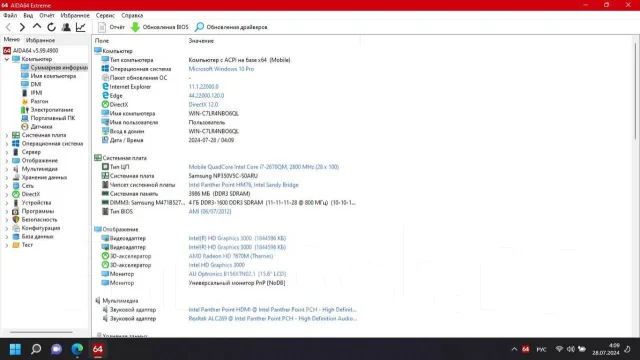The width and height of the screenshot is (640, 360).
Task: Select Samsung NP350V5C-S0ARU value text
Action: [x=223, y=176]
